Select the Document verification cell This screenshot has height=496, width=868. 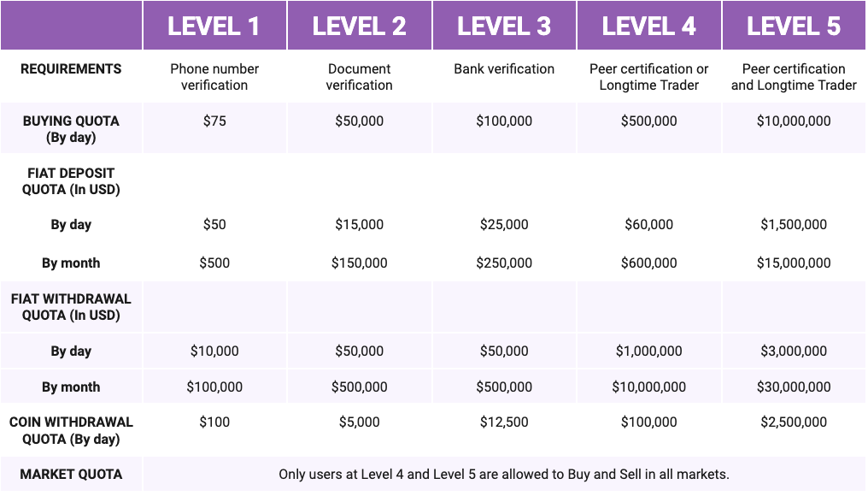359,77
